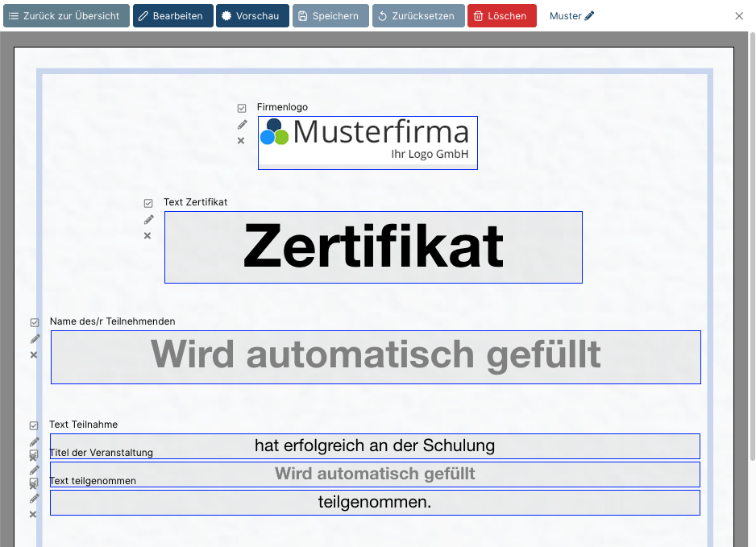Edit Text Zertifikat using the pencil icon
756x547 pixels.
point(148,219)
